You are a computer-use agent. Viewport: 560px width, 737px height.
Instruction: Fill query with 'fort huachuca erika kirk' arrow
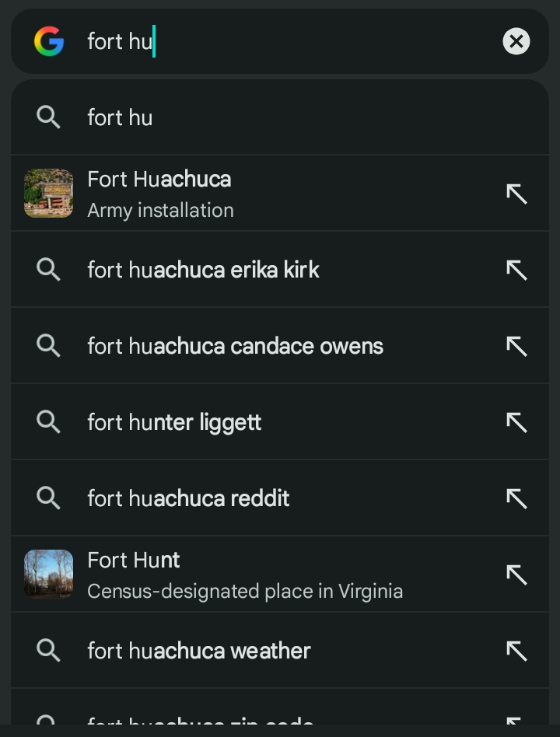point(516,270)
